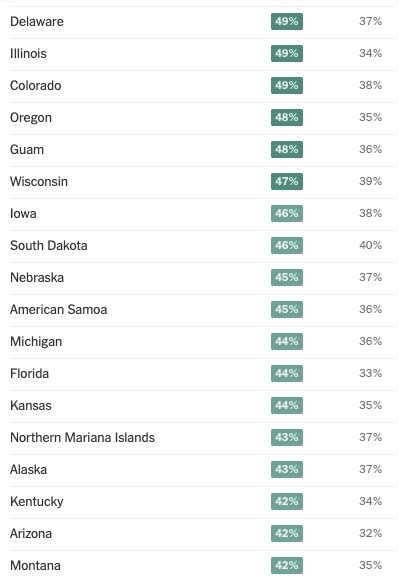This screenshot has height=580, width=399.
Task: Select the Montana 42% badge
Action: 287,565
